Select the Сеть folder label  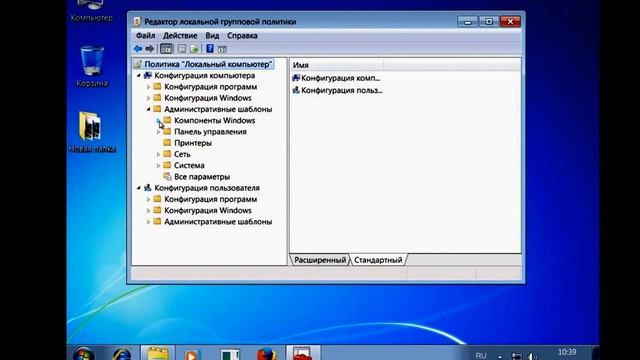(182, 154)
